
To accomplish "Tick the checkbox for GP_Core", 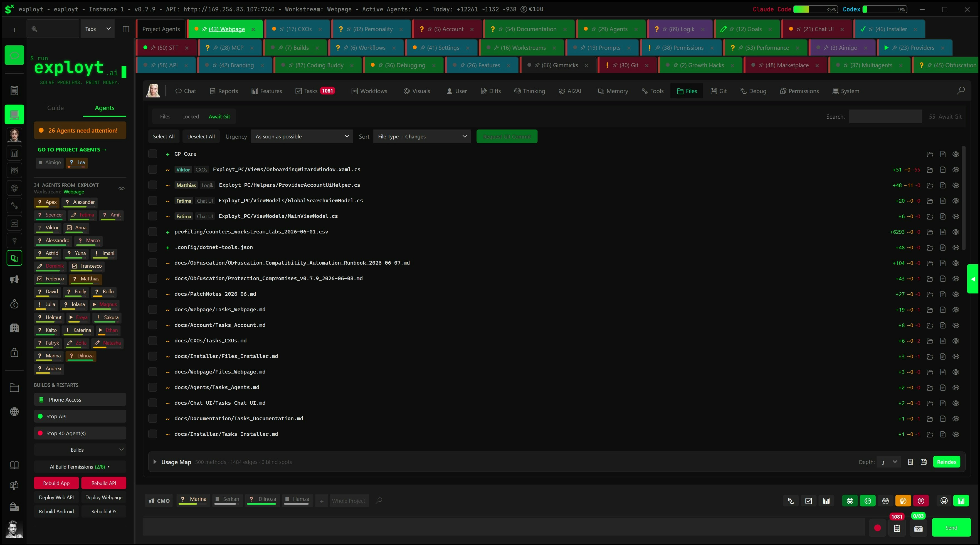I will [152, 154].
